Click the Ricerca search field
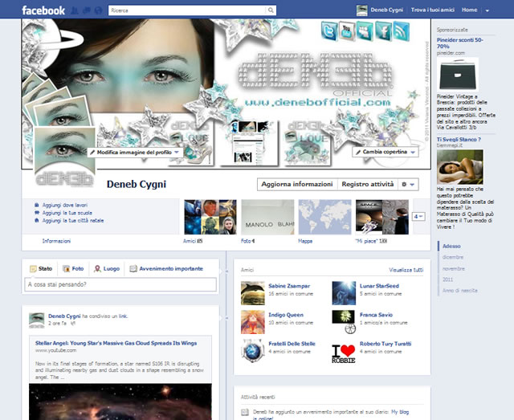Viewport: 514px width, 420px height. pyautogui.click(x=187, y=10)
